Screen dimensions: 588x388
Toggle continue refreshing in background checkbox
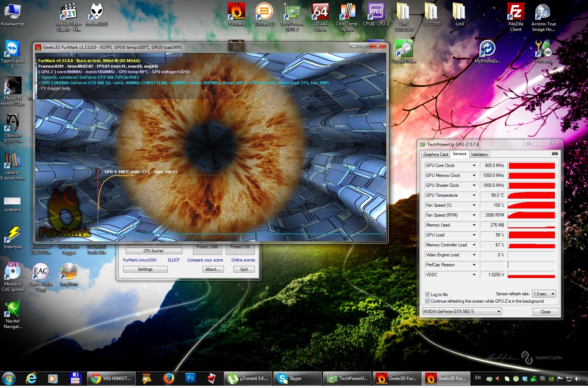click(x=427, y=301)
